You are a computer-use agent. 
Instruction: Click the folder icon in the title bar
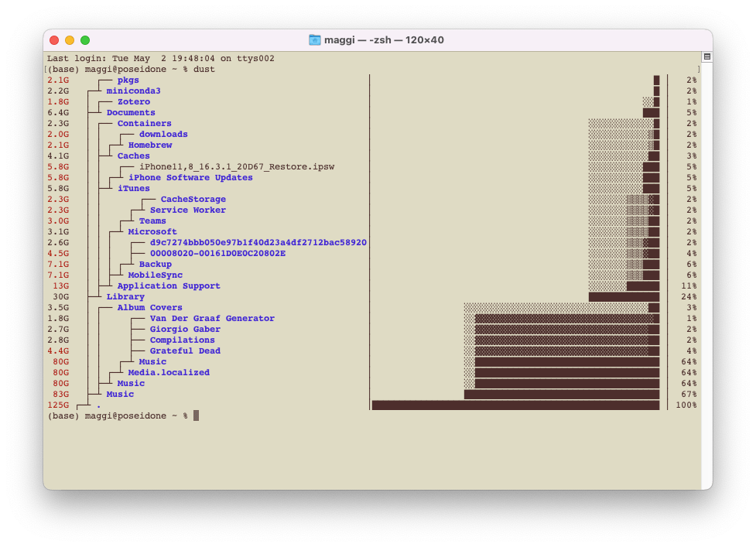(315, 40)
